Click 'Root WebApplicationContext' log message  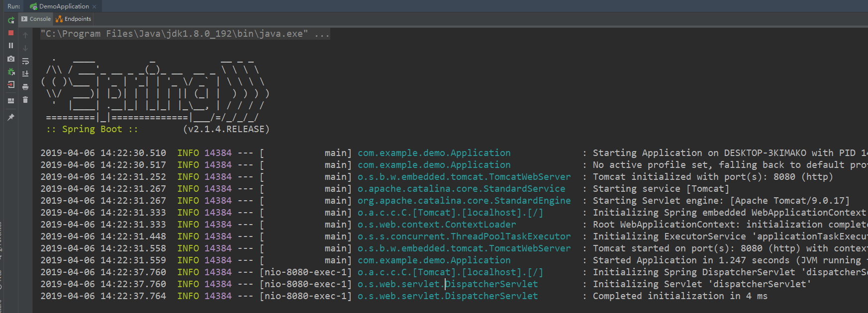tap(730, 225)
